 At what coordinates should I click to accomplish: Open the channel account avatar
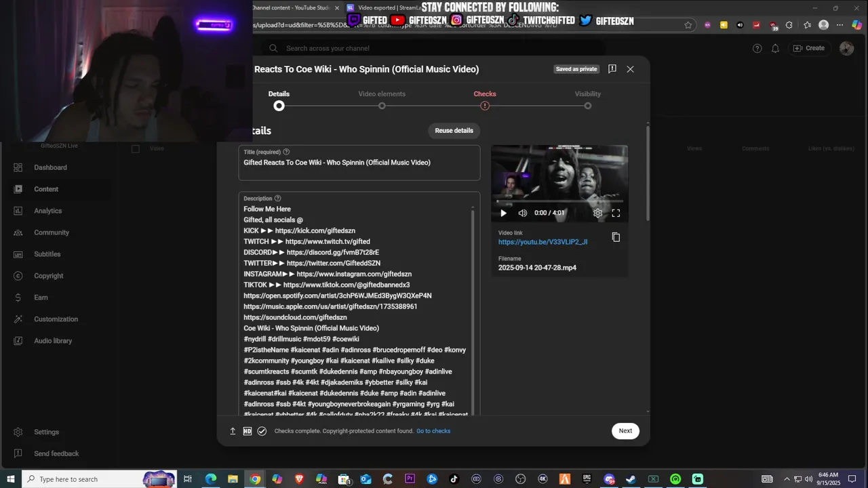coord(846,48)
